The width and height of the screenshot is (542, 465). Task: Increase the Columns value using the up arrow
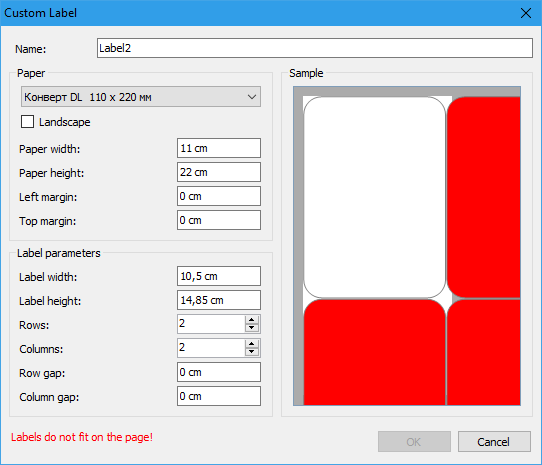tap(252, 344)
